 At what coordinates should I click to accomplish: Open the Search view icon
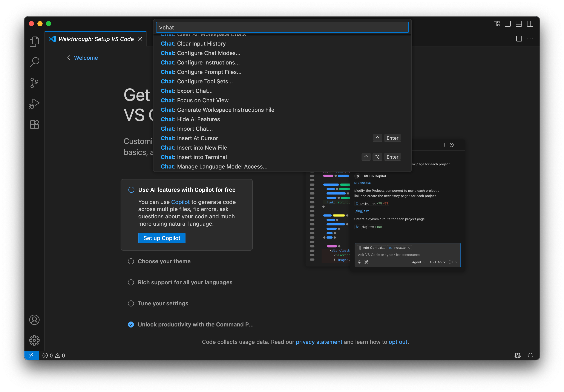click(x=34, y=62)
